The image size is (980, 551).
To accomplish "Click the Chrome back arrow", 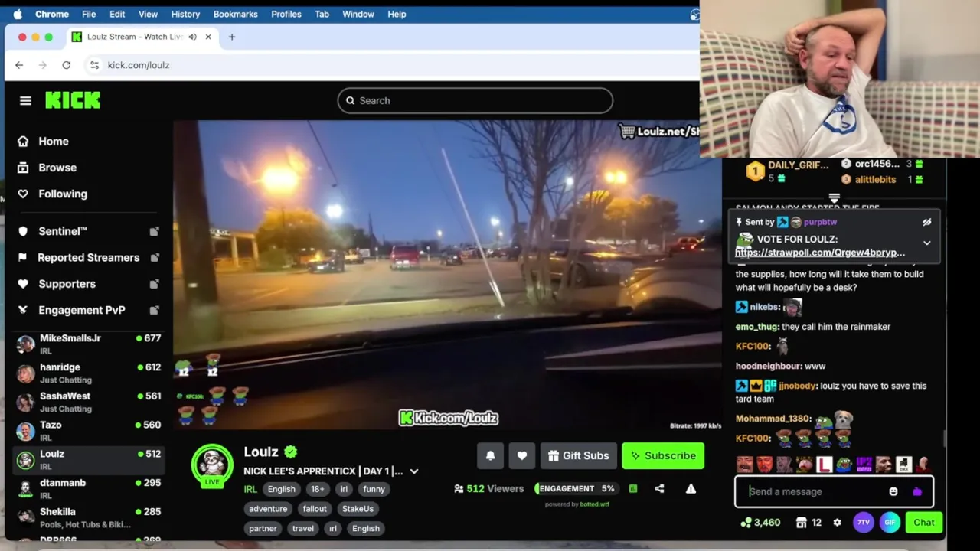I will pos(19,65).
